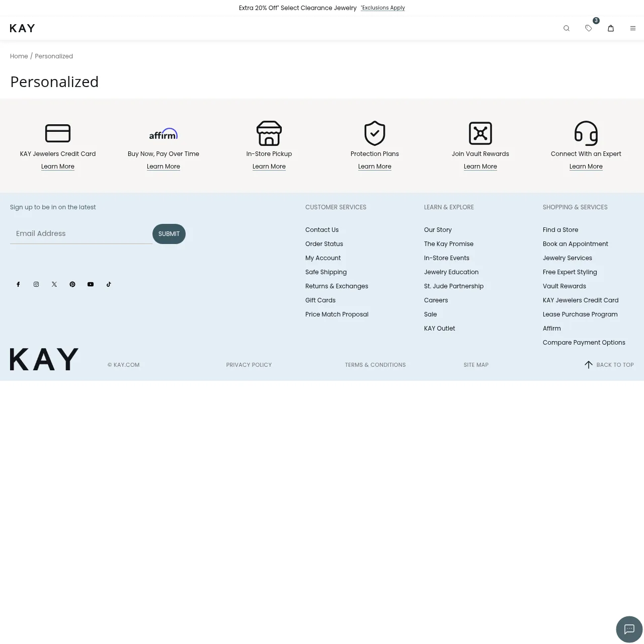Screen dimensions: 644x644
Task: Open Vault Rewards footer link
Action: [x=565, y=286]
